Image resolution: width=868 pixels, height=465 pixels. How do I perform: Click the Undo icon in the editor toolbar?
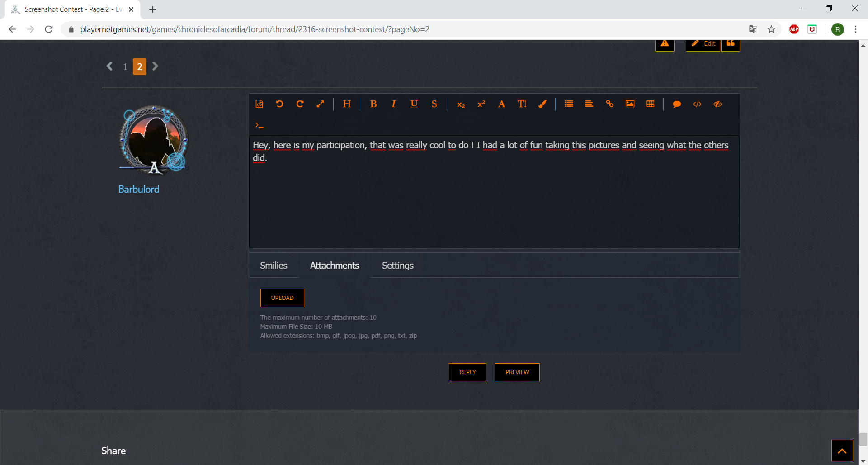point(279,104)
